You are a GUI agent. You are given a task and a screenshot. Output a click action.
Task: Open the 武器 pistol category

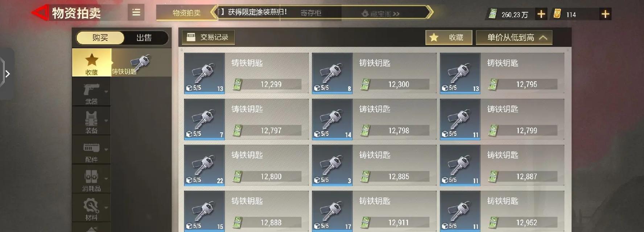tap(91, 92)
